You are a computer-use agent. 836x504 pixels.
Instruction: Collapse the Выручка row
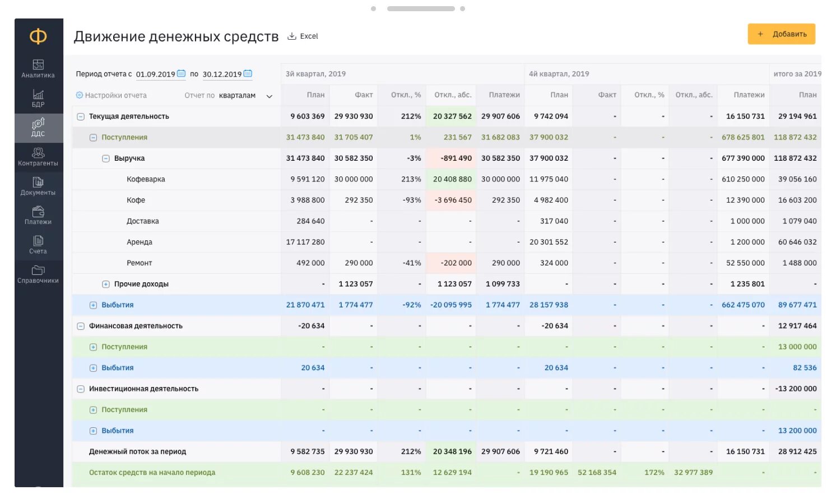(x=106, y=158)
